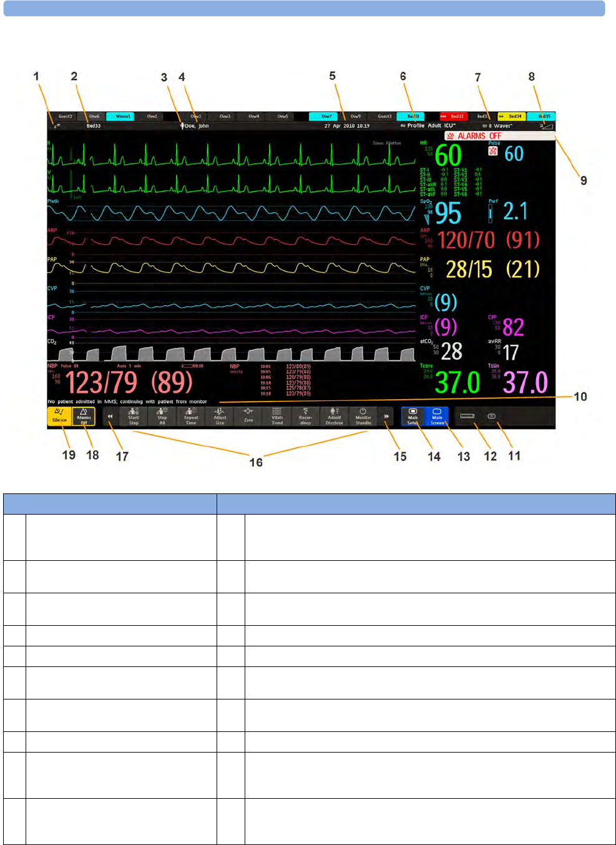Select the yellow PAP waveform
This screenshot has width=616, height=845.
pos(231,270)
